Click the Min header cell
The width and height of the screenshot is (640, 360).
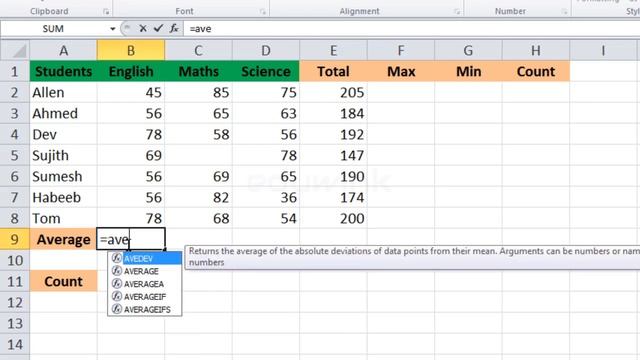pyautogui.click(x=468, y=71)
